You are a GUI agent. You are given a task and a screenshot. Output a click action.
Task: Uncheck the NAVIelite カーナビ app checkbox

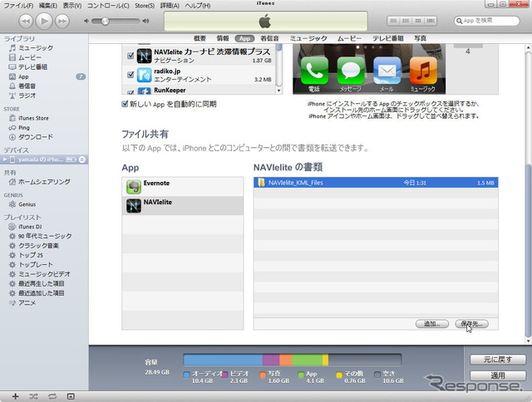click(131, 56)
